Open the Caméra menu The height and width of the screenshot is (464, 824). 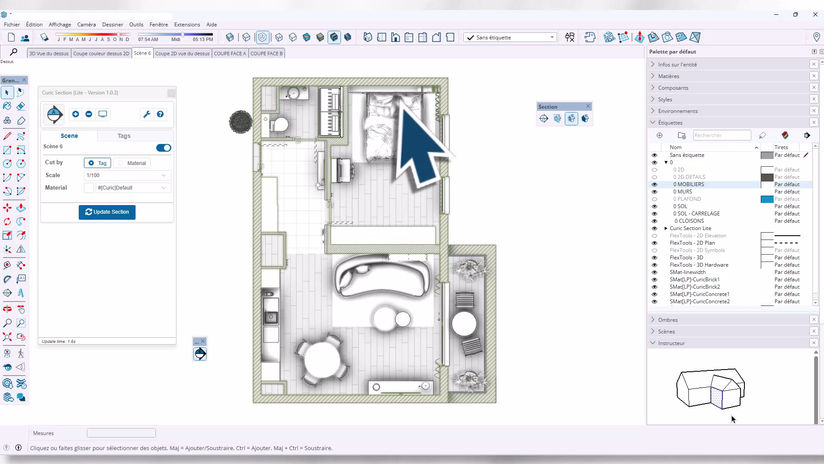(x=86, y=24)
